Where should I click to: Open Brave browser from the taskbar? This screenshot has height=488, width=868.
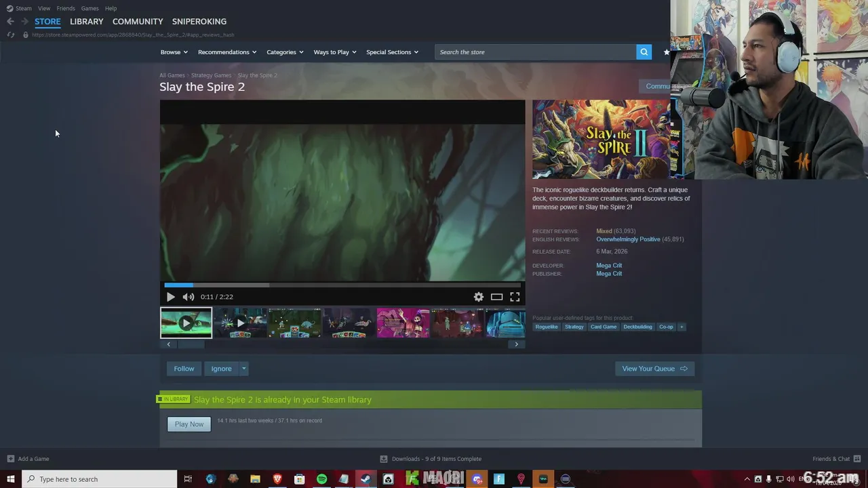[277, 479]
